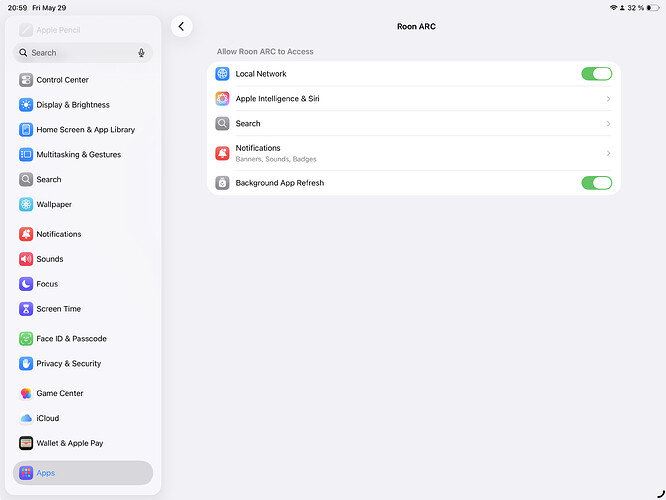Screen dimensions: 666x500
Task: Click the 'Background App Refresh' label text
Action: pyautogui.click(x=280, y=183)
